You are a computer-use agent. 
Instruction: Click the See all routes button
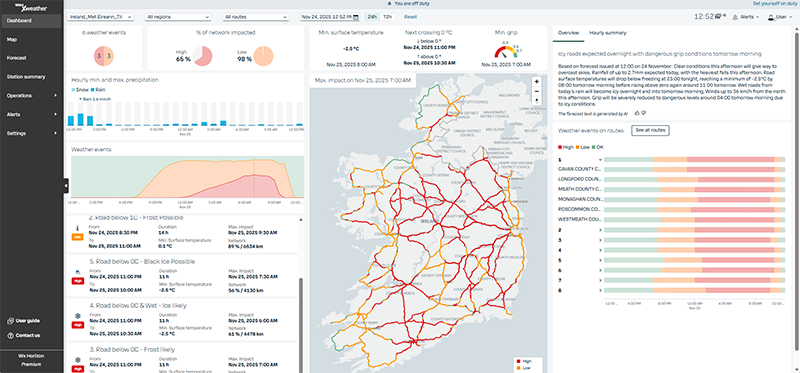tap(650, 130)
